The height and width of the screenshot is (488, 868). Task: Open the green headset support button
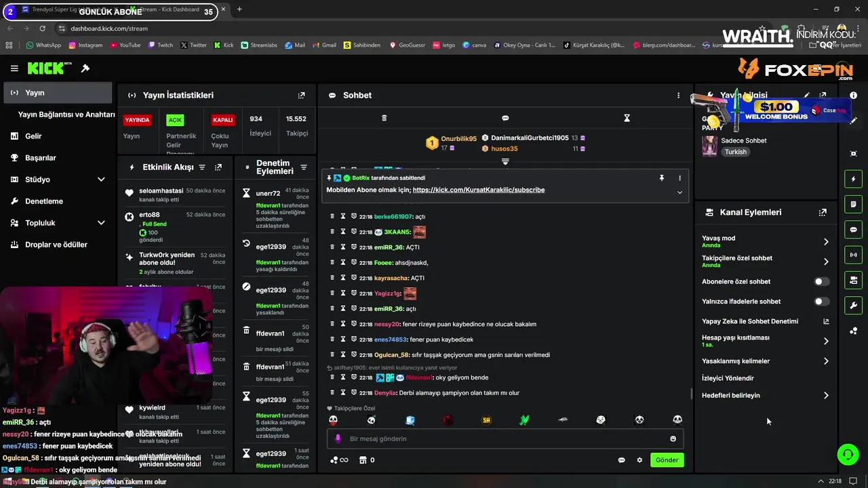tap(848, 454)
